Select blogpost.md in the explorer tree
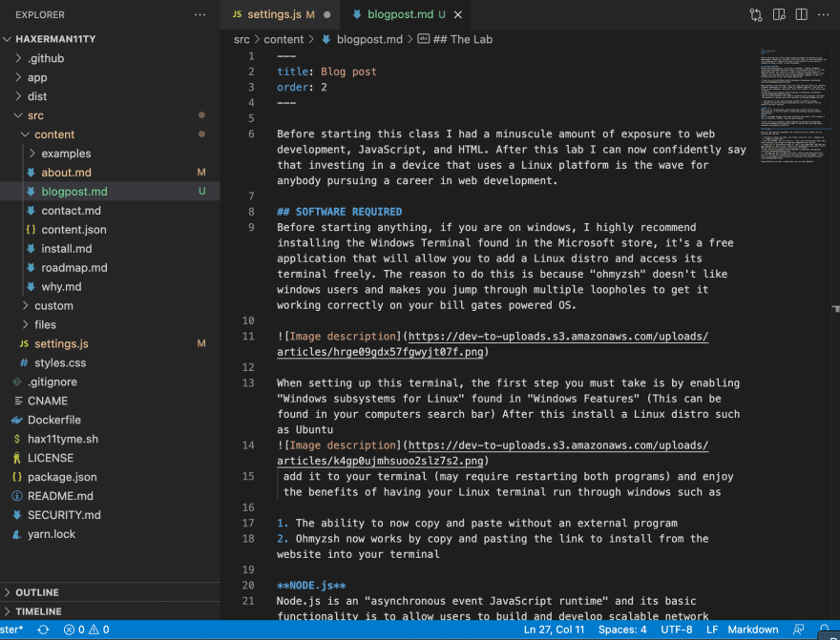The image size is (840, 640). (x=73, y=192)
